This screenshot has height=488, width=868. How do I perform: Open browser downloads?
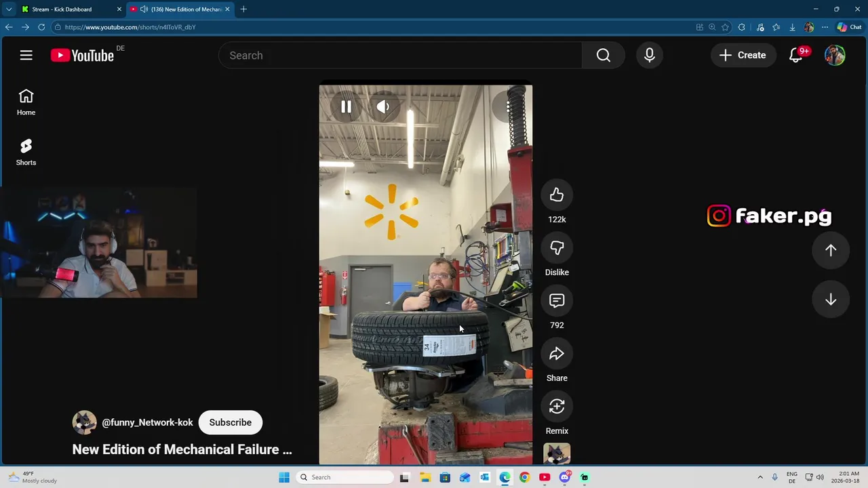point(792,27)
